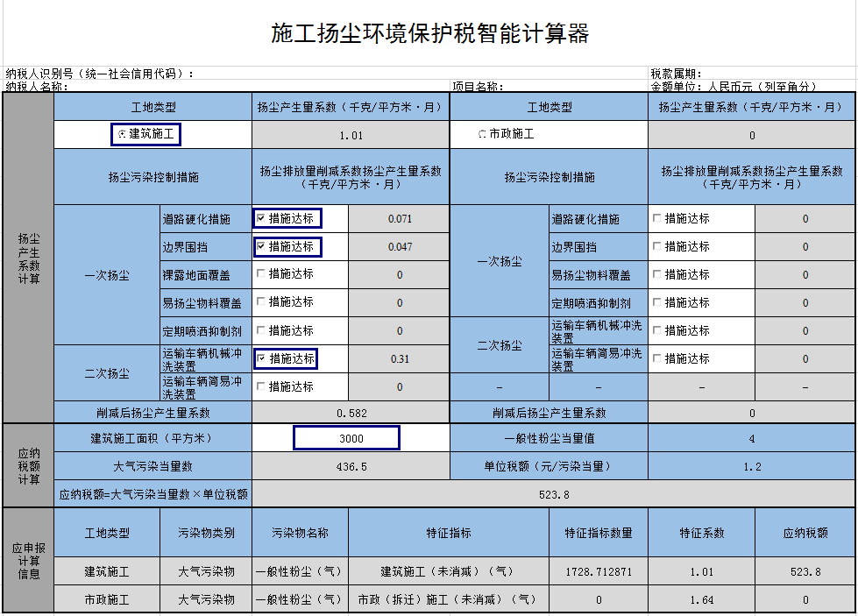Image resolution: width=858 pixels, height=616 pixels.
Task: Click the 应申报计算信息 section header
Action: pos(28,561)
